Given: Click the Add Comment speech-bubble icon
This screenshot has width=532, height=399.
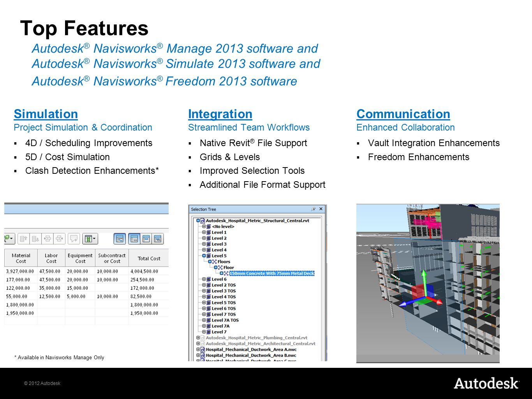Looking at the screenshot, I should pos(74,238).
